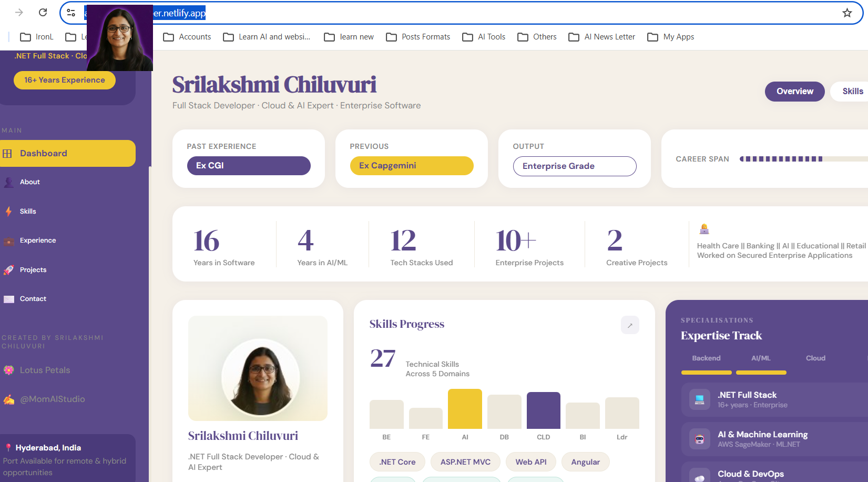Click the 10+ Enterprise Projects stat
Image resolution: width=868 pixels, height=482 pixels.
click(x=529, y=246)
